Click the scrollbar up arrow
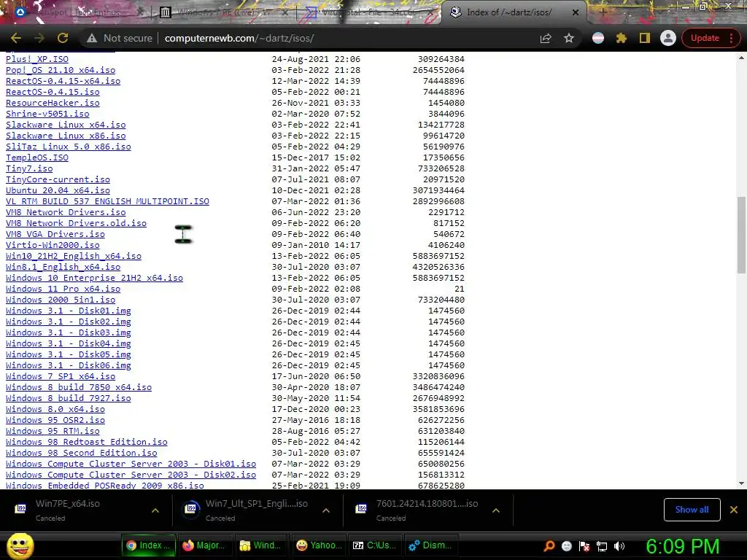This screenshot has height=560, width=747. (x=741, y=58)
